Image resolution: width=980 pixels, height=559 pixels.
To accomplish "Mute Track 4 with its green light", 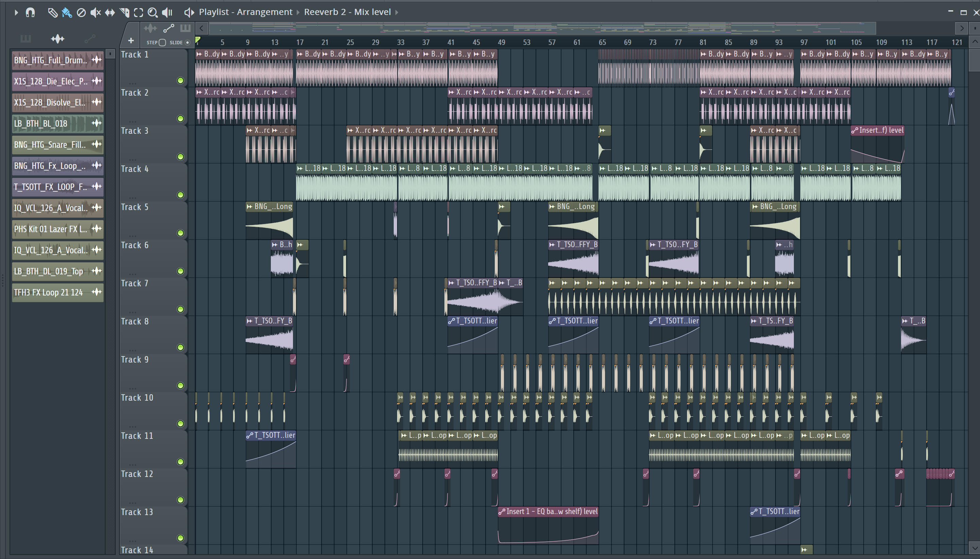I will pos(180,195).
